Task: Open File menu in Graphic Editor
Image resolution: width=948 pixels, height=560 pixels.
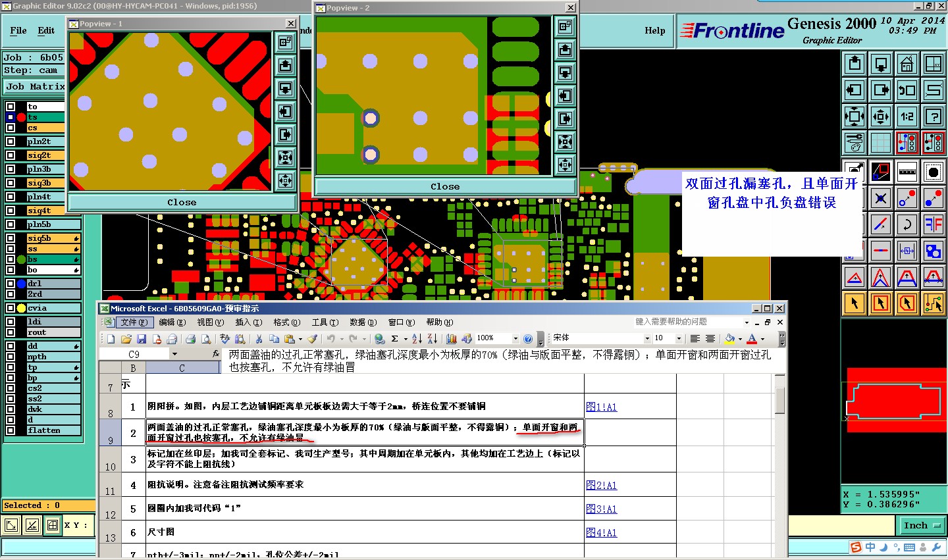Action: pos(18,30)
